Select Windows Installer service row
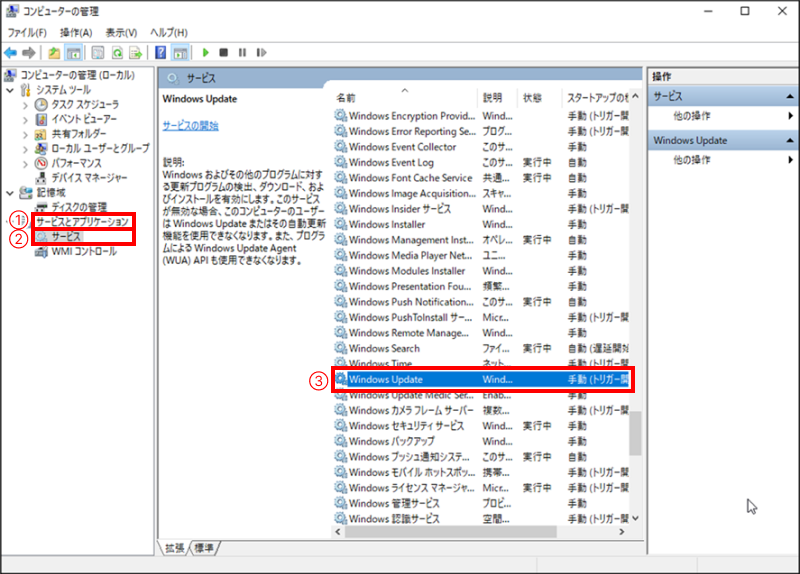The width and height of the screenshot is (800, 574). [482, 224]
